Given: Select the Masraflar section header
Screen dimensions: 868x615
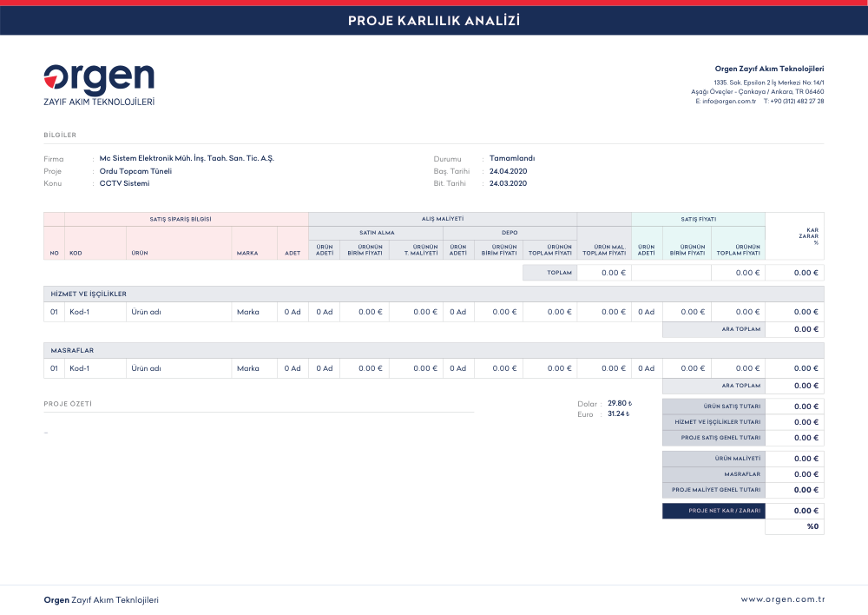Looking at the screenshot, I should [433, 350].
